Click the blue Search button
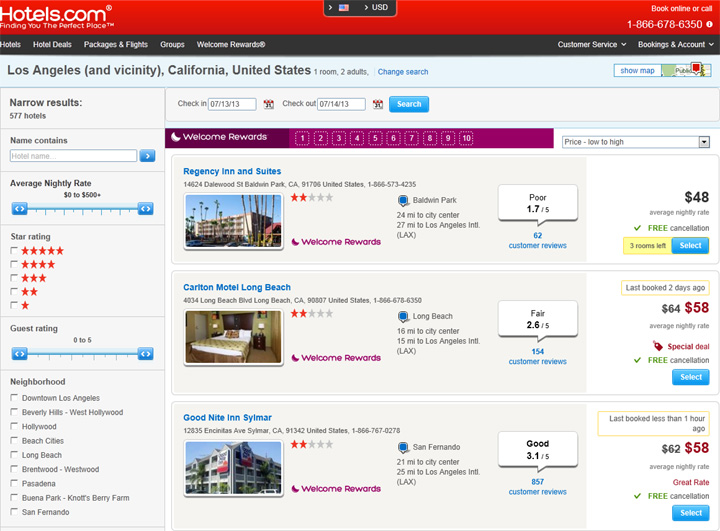The width and height of the screenshot is (720, 531). [409, 104]
